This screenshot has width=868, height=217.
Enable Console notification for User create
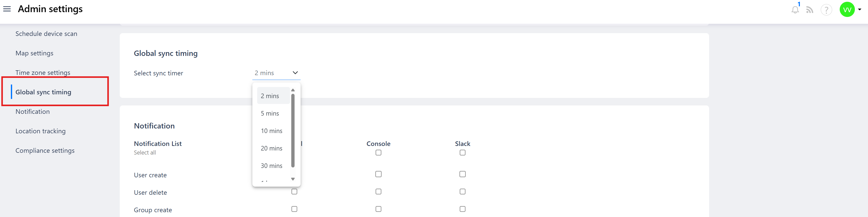(x=378, y=174)
